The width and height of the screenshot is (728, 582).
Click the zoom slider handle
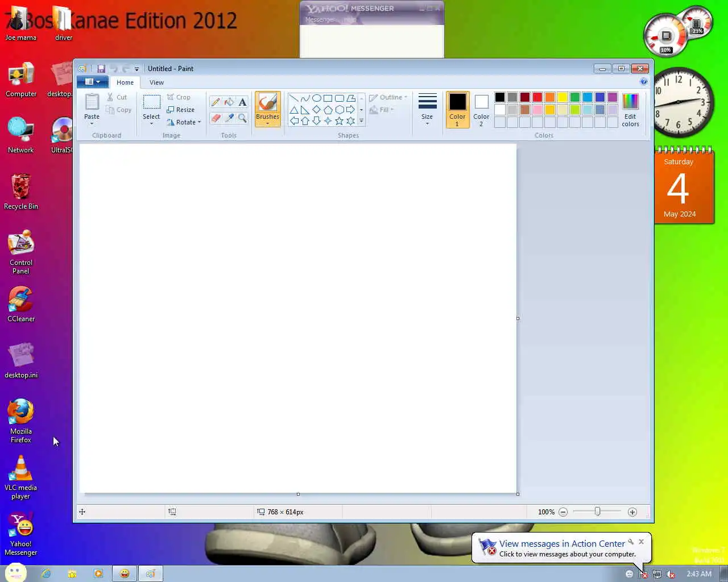click(x=597, y=512)
